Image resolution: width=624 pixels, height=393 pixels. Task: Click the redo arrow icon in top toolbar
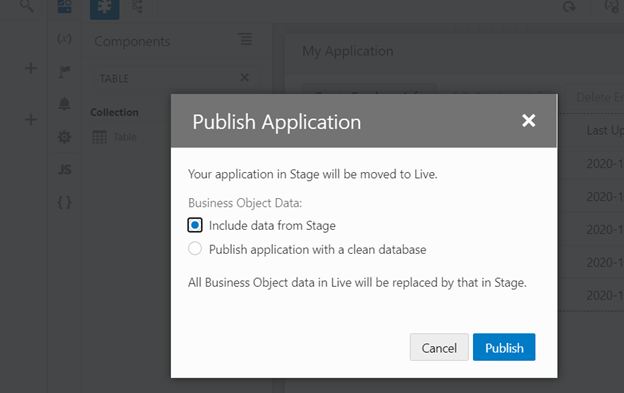tap(569, 6)
